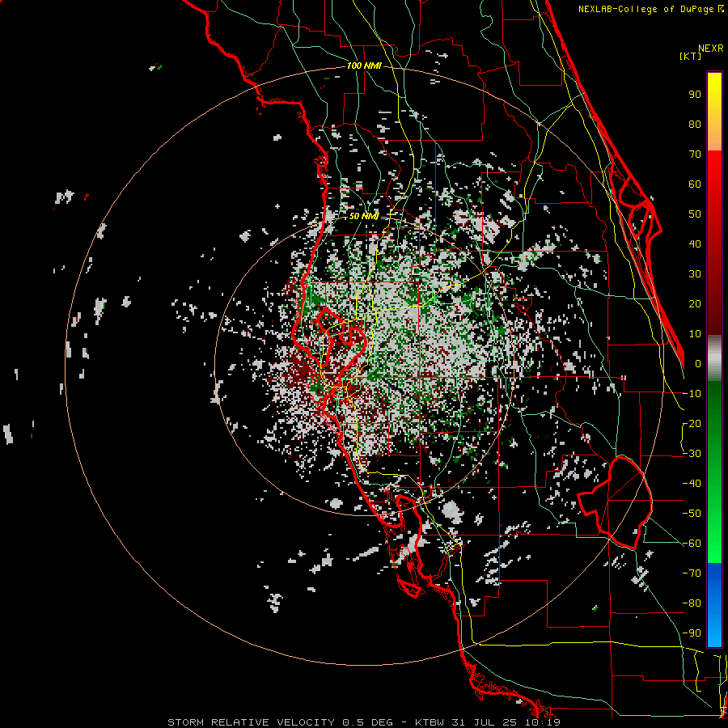Click the negative 40 knots scale label
This screenshot has height=728, width=728.
pos(692,484)
